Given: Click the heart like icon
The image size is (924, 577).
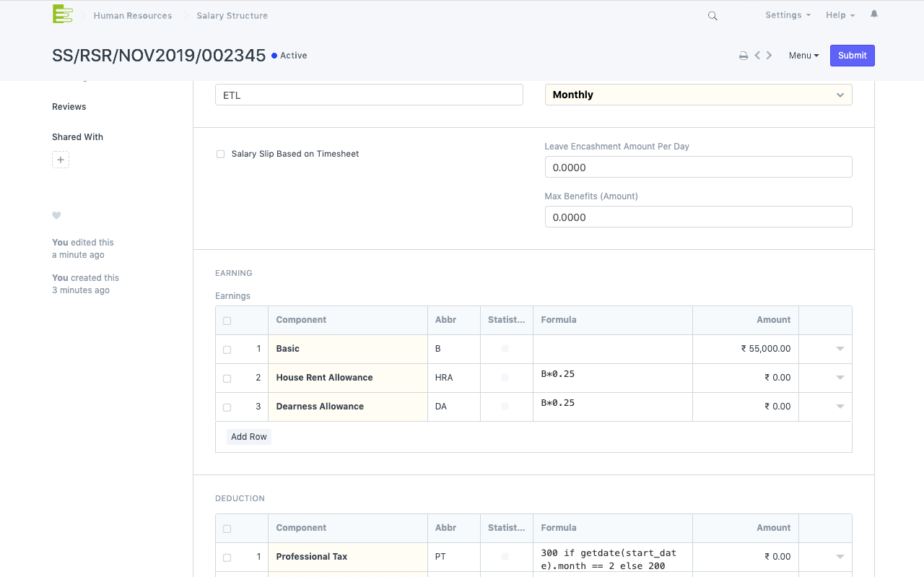Looking at the screenshot, I should pyautogui.click(x=56, y=215).
